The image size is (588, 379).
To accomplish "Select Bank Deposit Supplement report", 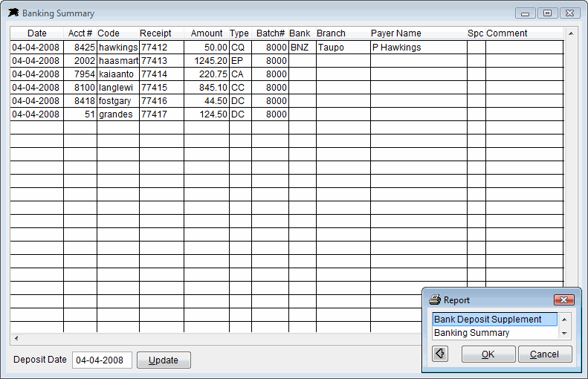I will [494, 320].
